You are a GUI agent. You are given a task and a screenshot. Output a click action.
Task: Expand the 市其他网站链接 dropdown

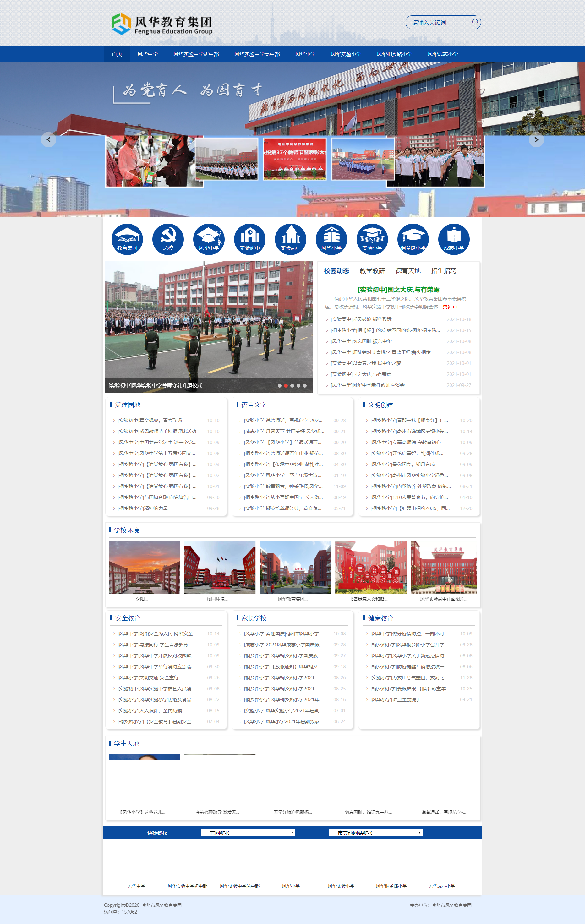[x=375, y=833]
